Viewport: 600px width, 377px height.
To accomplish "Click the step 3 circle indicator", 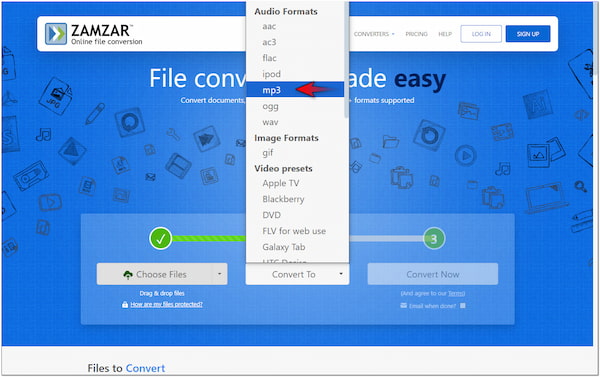I will (434, 239).
